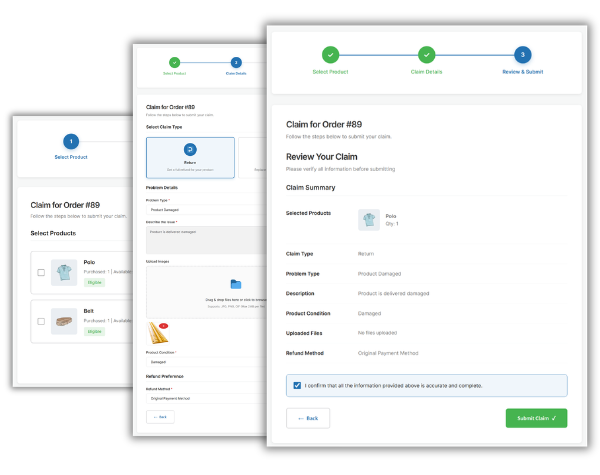Remove the uploaded image thumbnail
Viewport: 600px width, 475px height.
164,326
